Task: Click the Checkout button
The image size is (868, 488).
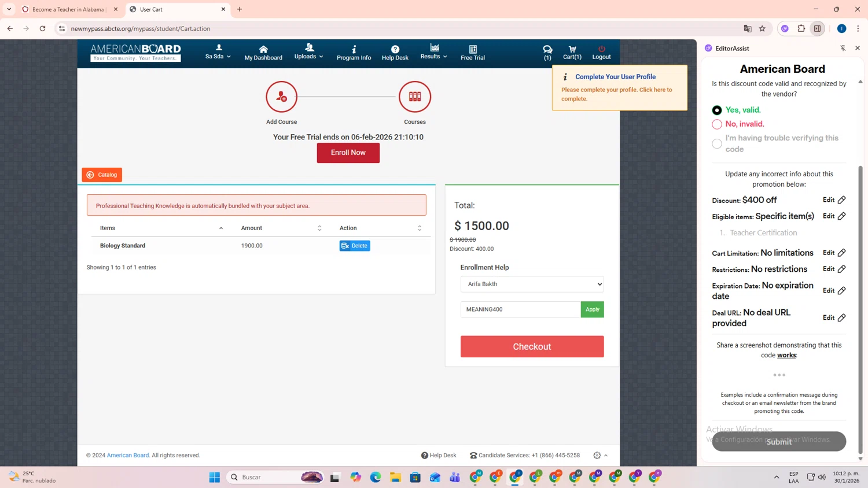Action: 532,346
